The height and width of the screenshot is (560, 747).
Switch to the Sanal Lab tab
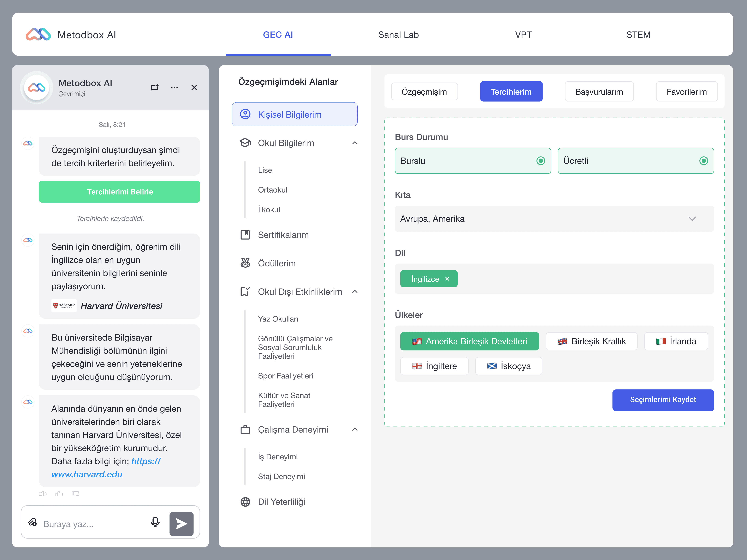tap(398, 35)
